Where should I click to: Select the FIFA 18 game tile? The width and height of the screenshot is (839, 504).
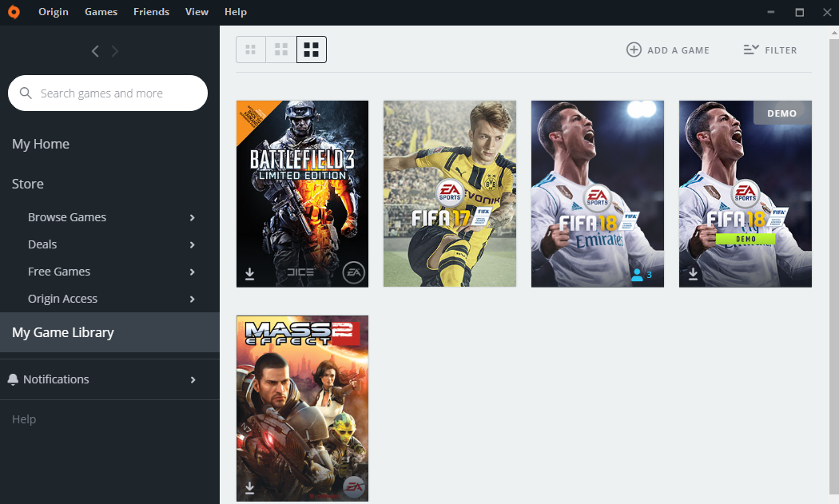tap(598, 193)
